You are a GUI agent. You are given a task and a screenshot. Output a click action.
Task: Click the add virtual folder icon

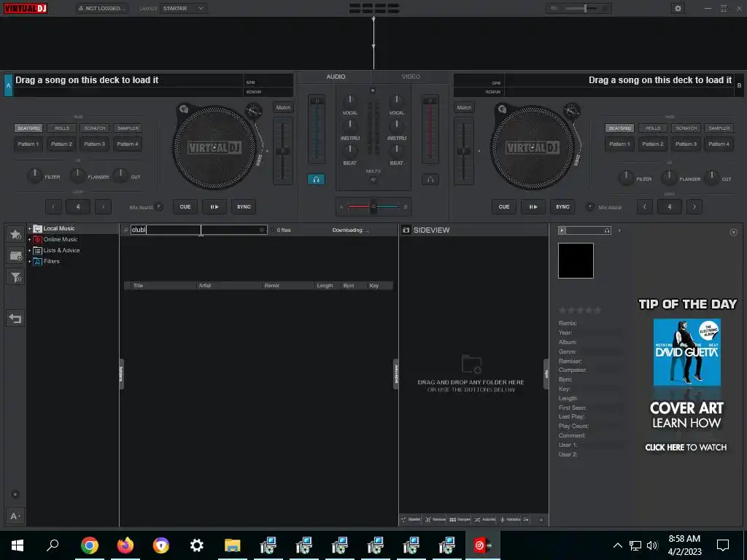point(16,256)
